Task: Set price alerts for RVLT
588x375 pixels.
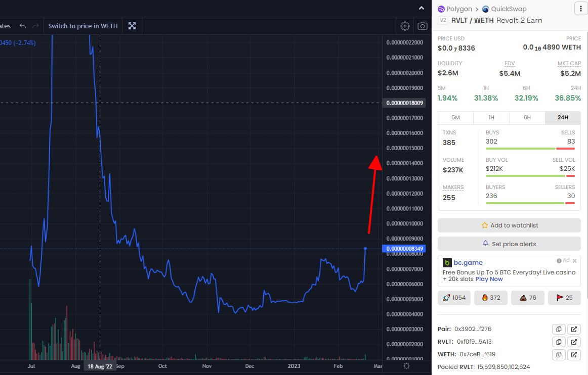Action: click(x=509, y=244)
